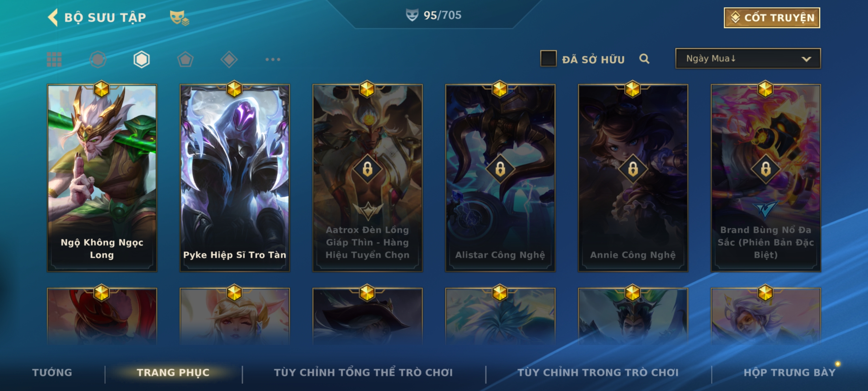Select the circular rarity filter icon
868x391 pixels.
click(x=98, y=59)
